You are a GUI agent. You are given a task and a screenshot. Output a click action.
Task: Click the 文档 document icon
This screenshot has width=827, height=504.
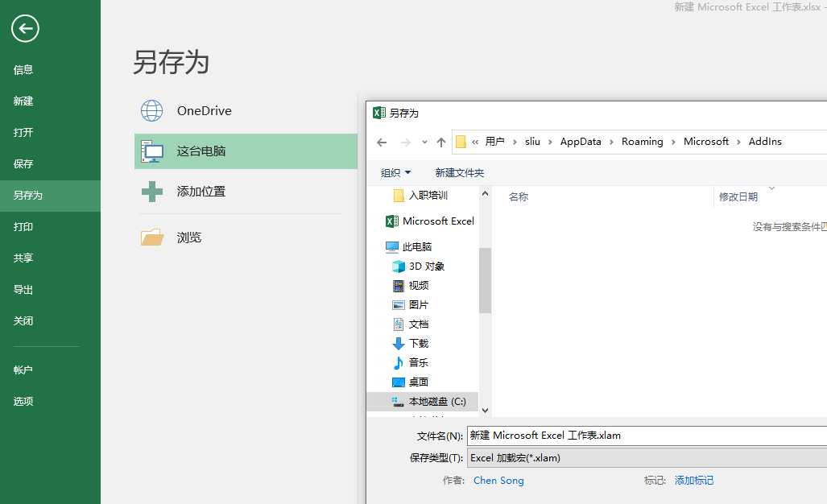point(399,324)
